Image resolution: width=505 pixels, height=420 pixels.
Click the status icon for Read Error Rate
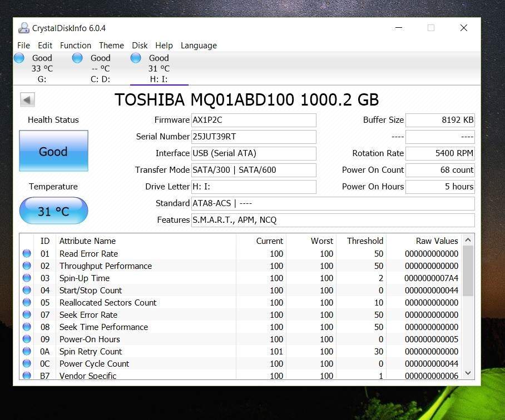(27, 253)
